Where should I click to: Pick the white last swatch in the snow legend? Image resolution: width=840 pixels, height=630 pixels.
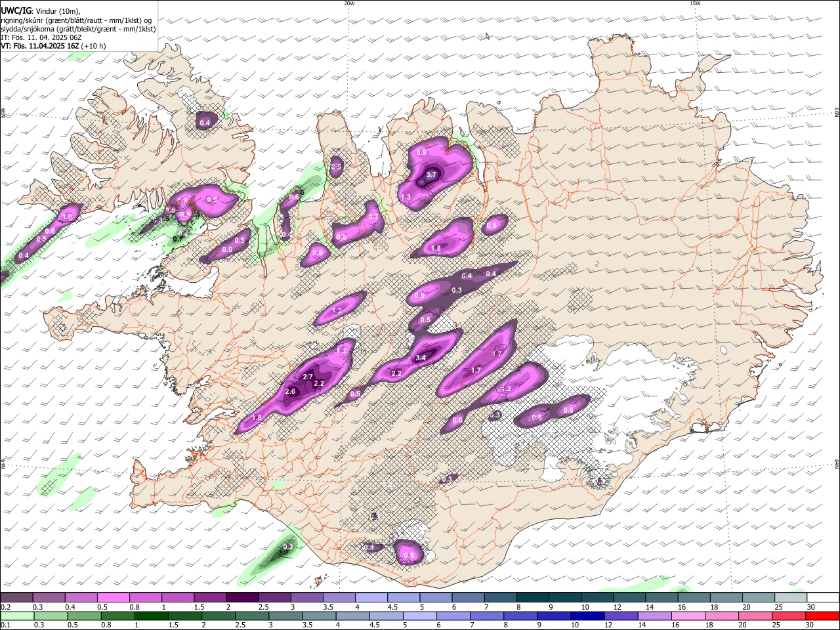[x=822, y=598]
